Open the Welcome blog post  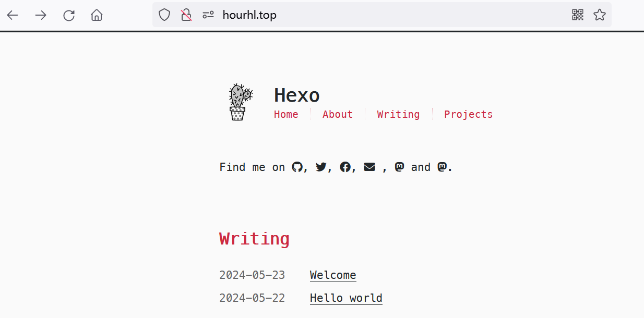pyautogui.click(x=332, y=275)
